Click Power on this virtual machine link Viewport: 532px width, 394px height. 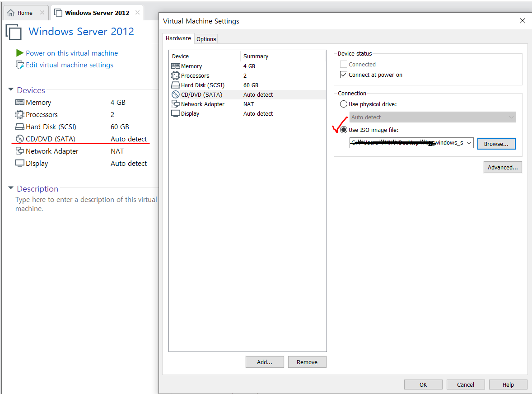pos(72,53)
